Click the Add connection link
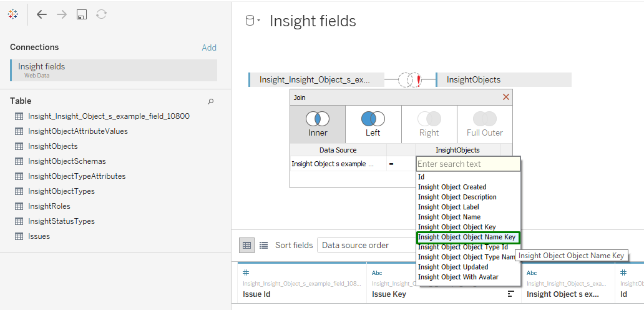The height and width of the screenshot is (310, 644). click(209, 47)
